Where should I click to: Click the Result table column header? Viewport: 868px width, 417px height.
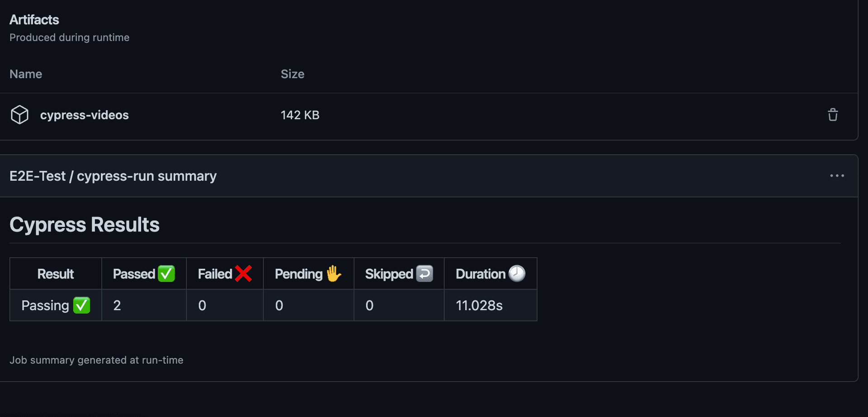coord(55,274)
